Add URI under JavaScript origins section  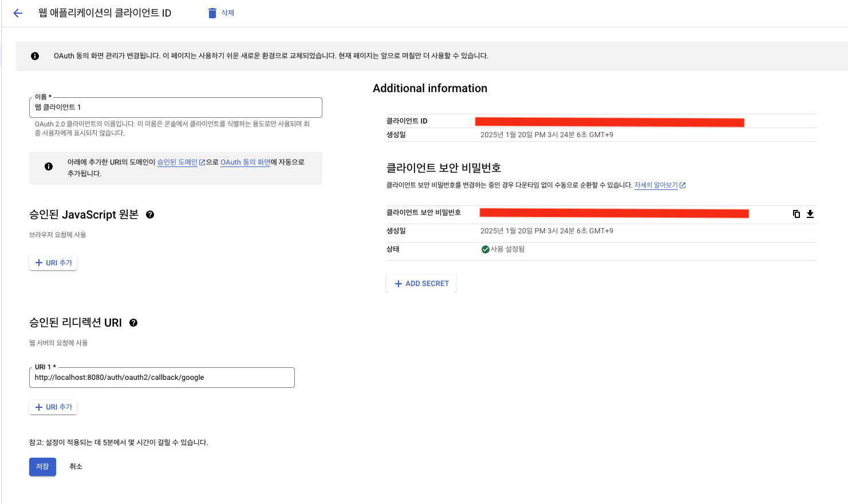53,263
